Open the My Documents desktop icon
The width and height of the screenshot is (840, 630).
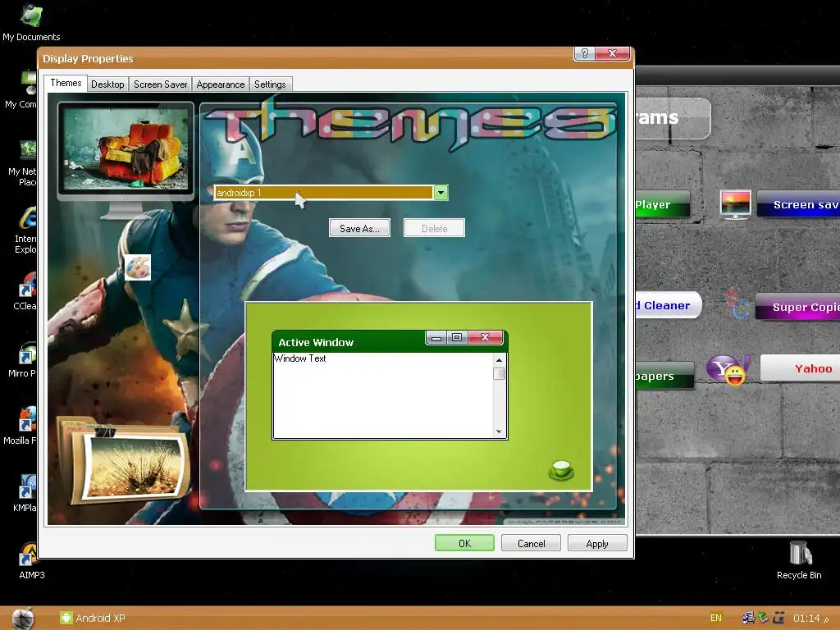(x=31, y=21)
